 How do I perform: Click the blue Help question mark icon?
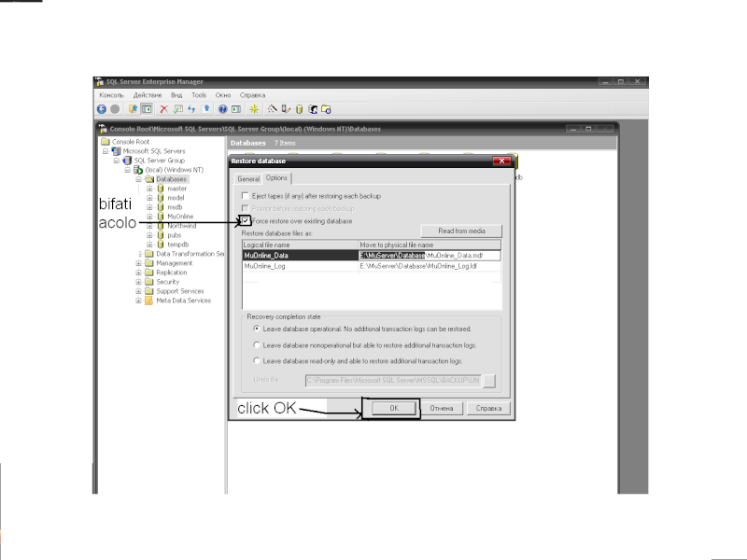coord(222,109)
